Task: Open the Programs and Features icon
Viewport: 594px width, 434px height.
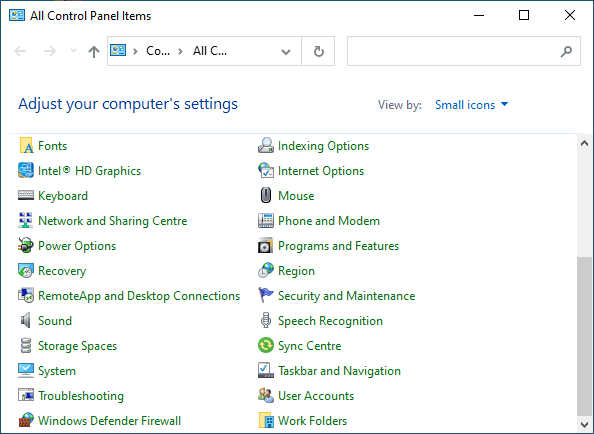Action: (266, 246)
